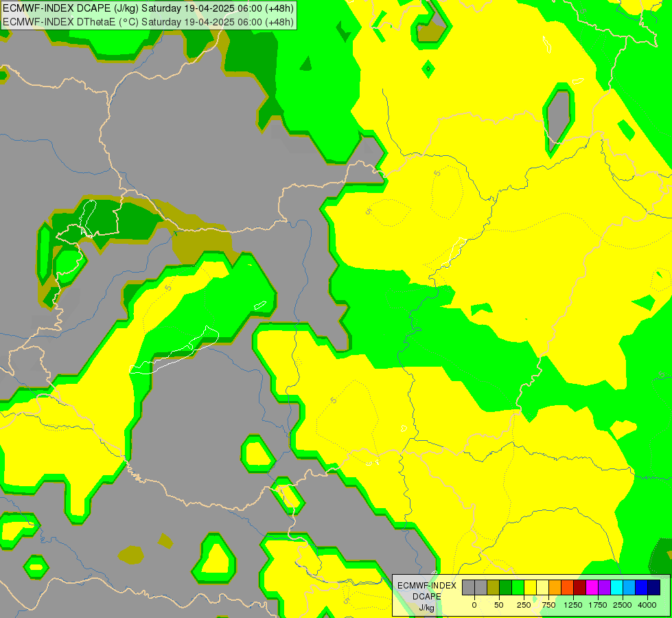Select the pale yellow legend swatch

(542, 588)
